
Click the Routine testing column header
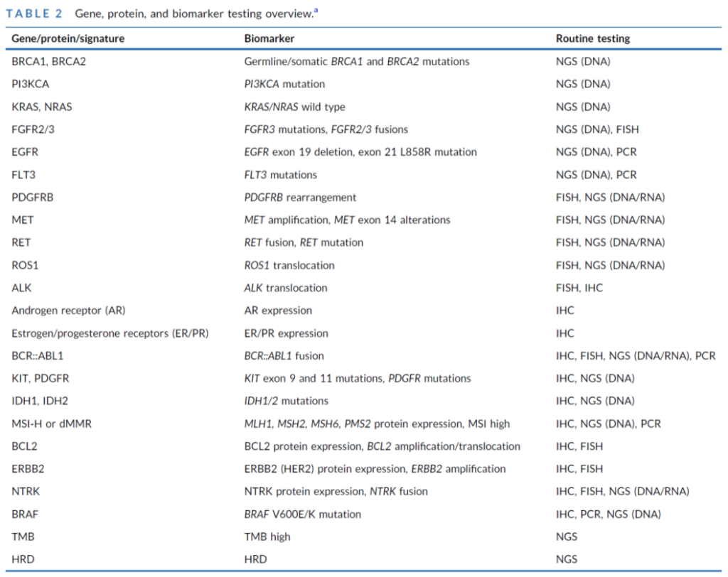[592, 38]
